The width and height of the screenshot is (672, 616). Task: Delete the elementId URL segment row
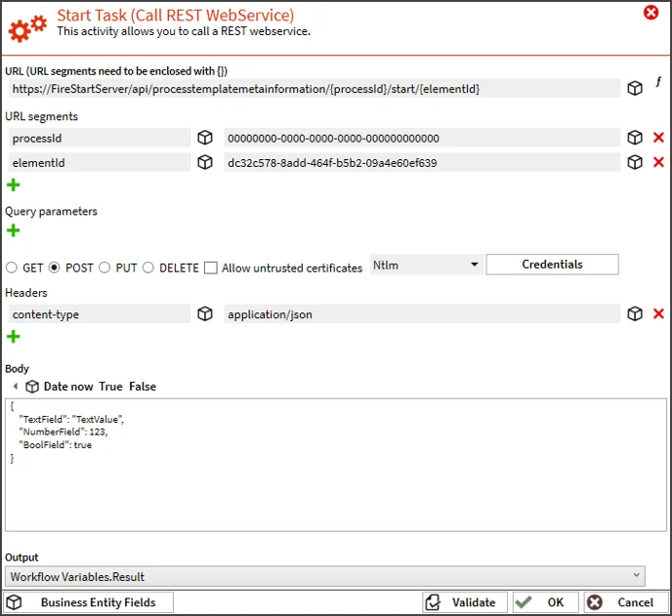click(x=658, y=162)
